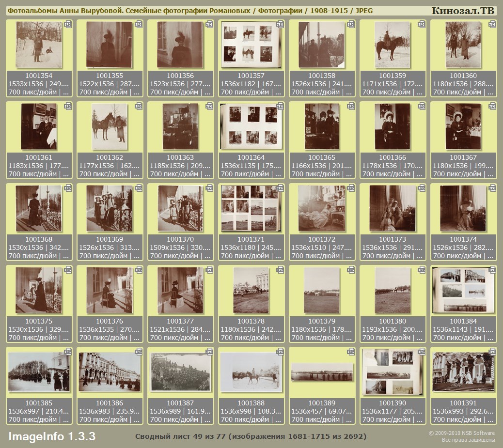Select album spread thumbnail 1001371
503x448 pixels.
coord(251,208)
